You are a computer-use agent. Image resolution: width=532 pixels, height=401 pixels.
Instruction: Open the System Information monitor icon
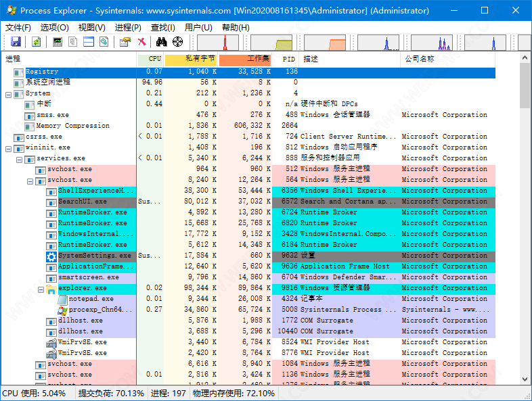(x=58, y=42)
